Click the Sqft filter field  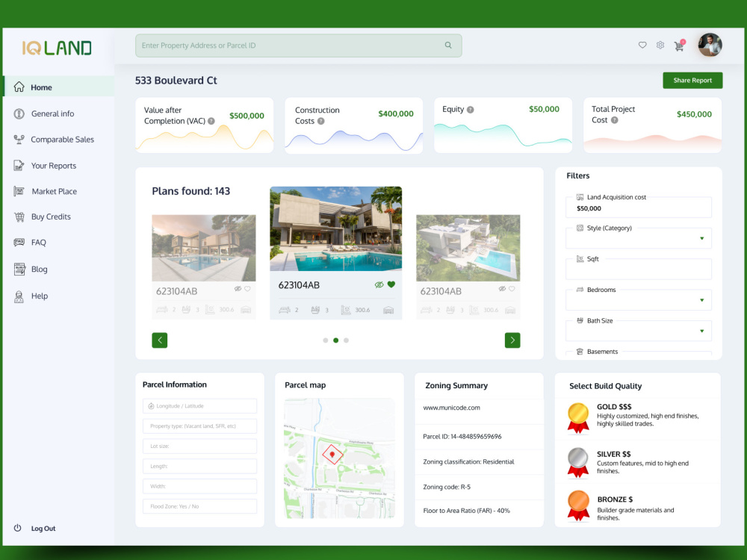tap(639, 269)
